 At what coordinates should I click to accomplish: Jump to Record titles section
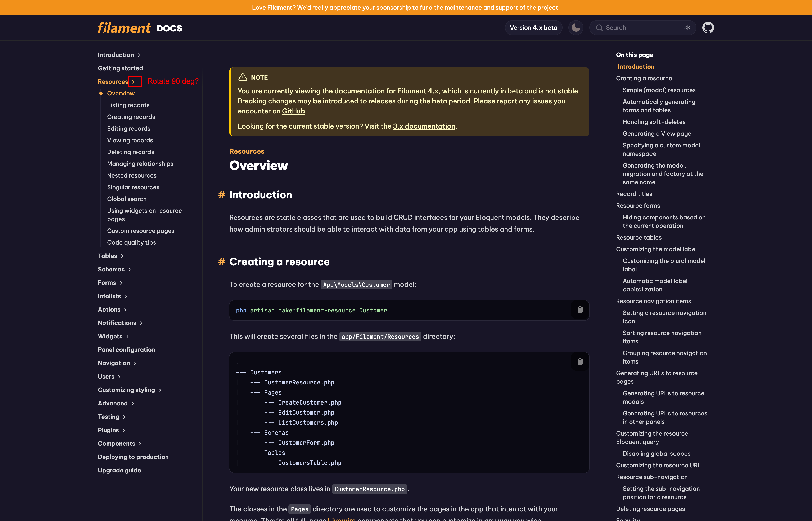click(x=634, y=194)
